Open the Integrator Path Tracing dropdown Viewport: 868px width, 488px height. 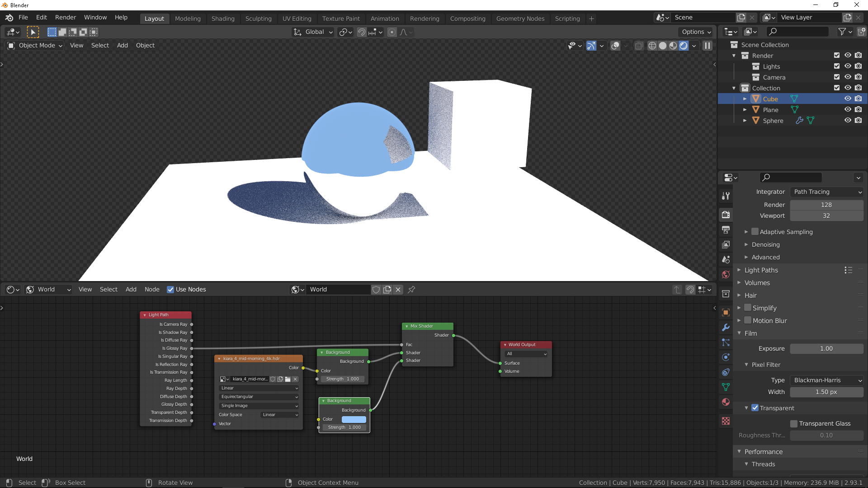(827, 192)
